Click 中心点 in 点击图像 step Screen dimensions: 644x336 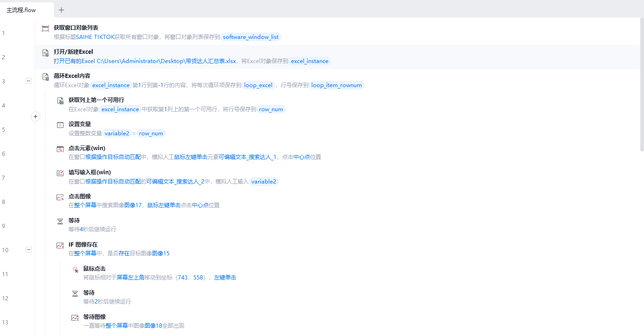point(200,205)
